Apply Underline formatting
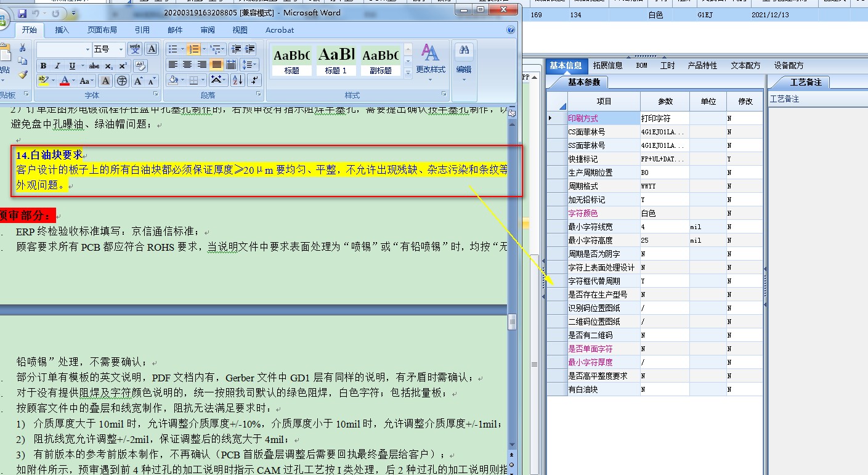This screenshot has width=868, height=475. click(72, 66)
